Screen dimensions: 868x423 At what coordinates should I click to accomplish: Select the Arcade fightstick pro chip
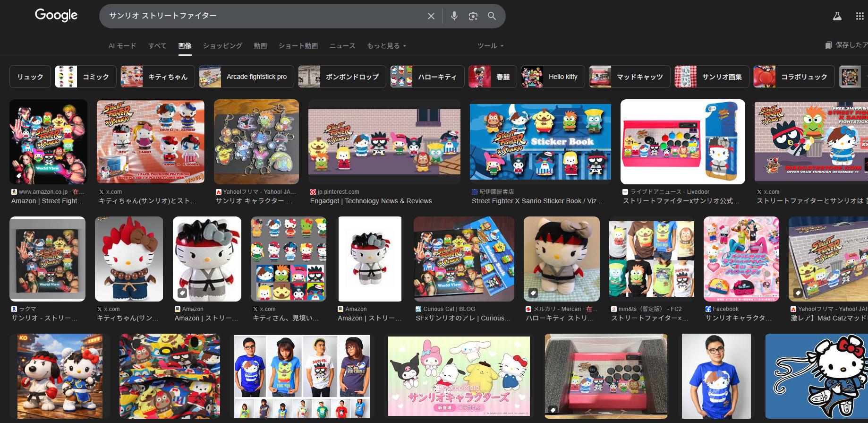(x=247, y=77)
